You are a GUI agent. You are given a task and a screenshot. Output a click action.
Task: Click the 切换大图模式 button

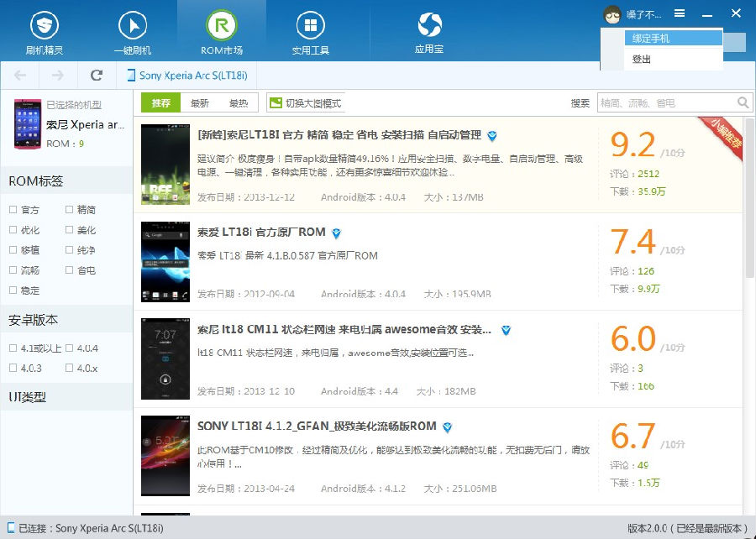306,103
